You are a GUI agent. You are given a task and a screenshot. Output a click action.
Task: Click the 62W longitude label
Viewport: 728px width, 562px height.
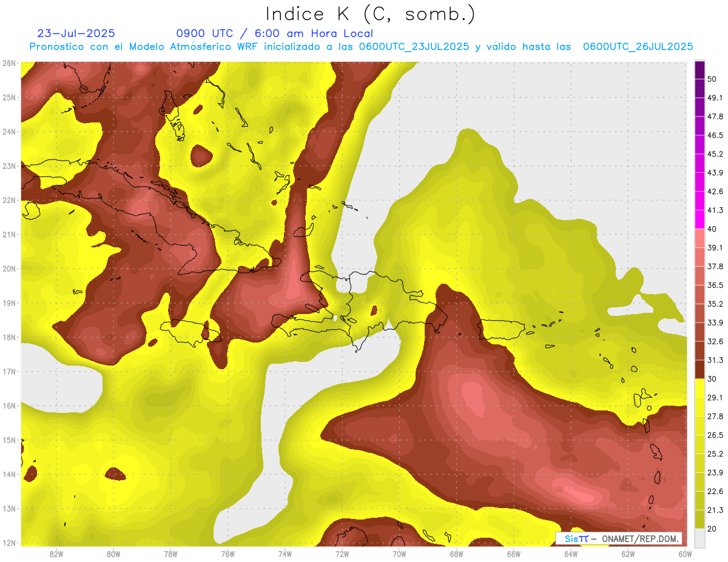point(628,554)
